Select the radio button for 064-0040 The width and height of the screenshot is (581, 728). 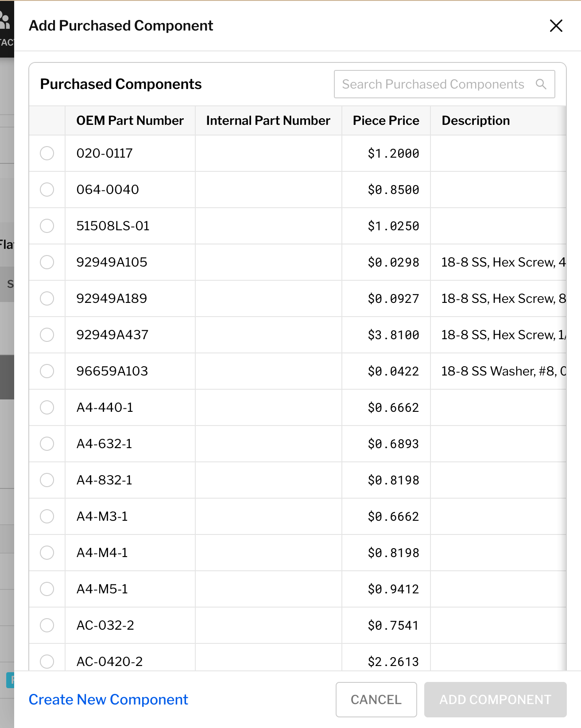[46, 190]
